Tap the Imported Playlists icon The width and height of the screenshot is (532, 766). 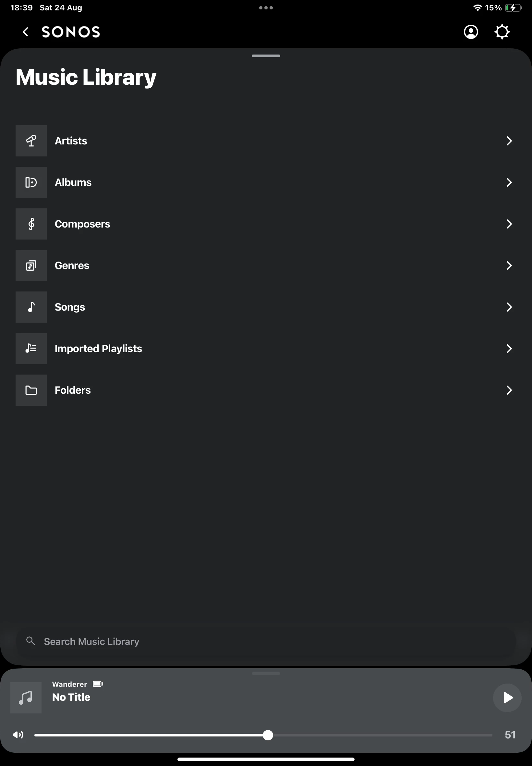[x=31, y=349]
